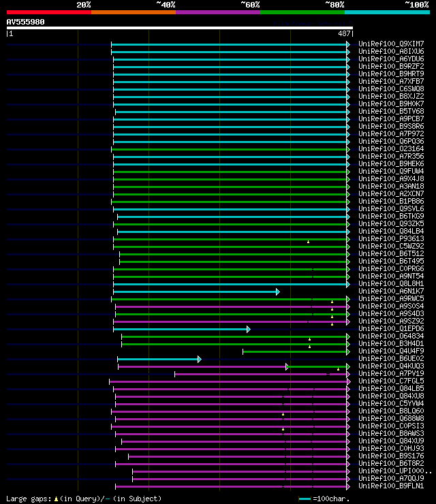
Task: Select the UniRef100_Q4KUQ3 label
Action: (x=391, y=366)
